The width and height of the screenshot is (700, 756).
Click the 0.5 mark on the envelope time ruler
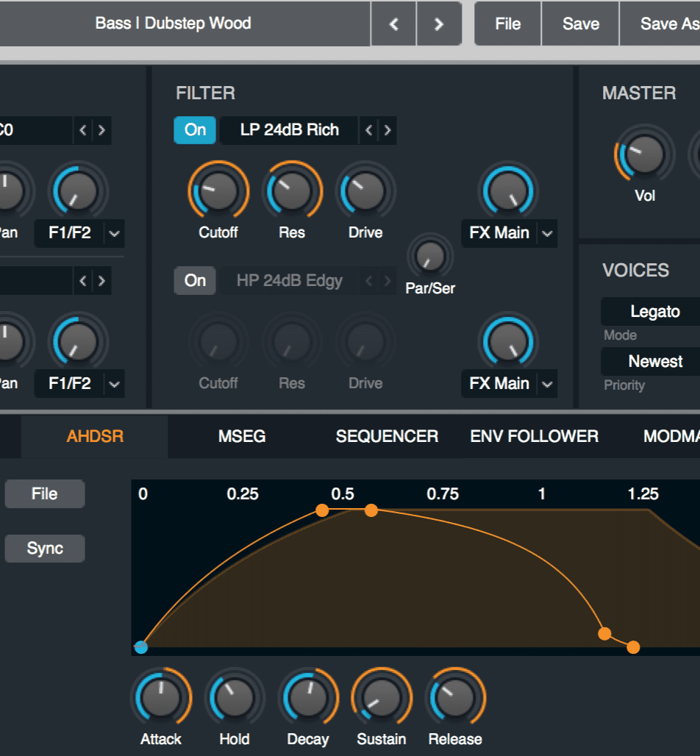pyautogui.click(x=343, y=493)
